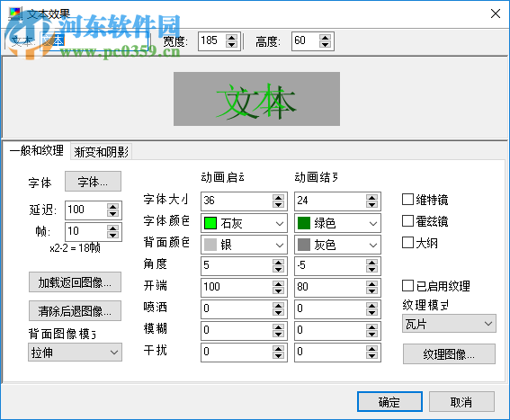Viewport: 510px width, 420px height.
Task: Decrease height with the down arrow
Action: click(x=325, y=45)
